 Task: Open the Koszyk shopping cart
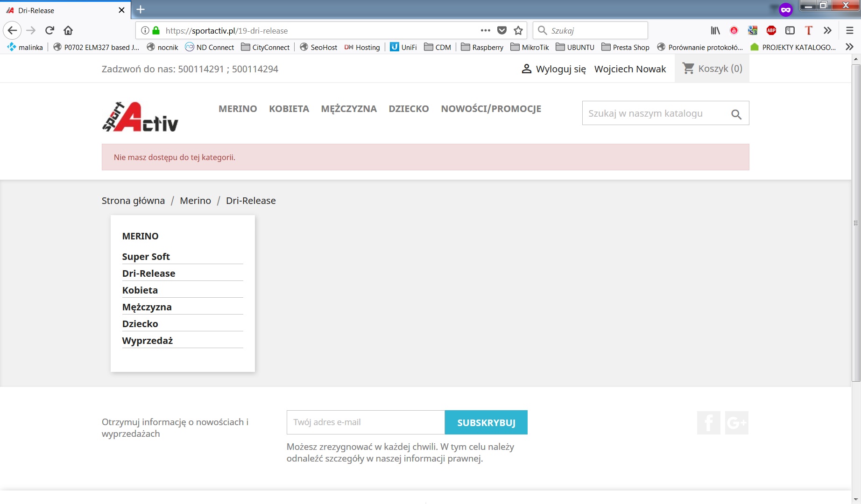click(712, 69)
